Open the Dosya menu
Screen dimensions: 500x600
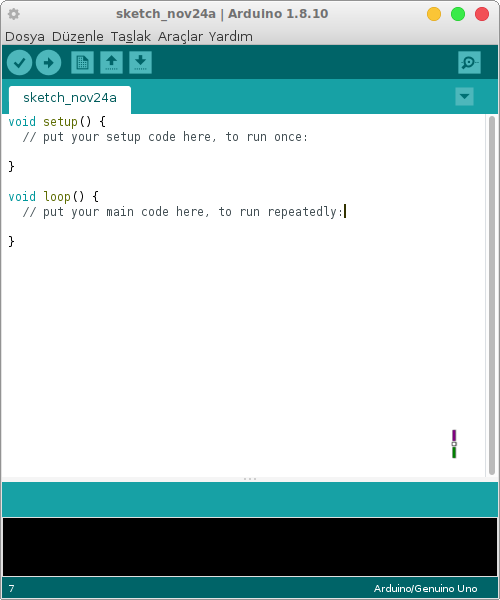[24, 37]
